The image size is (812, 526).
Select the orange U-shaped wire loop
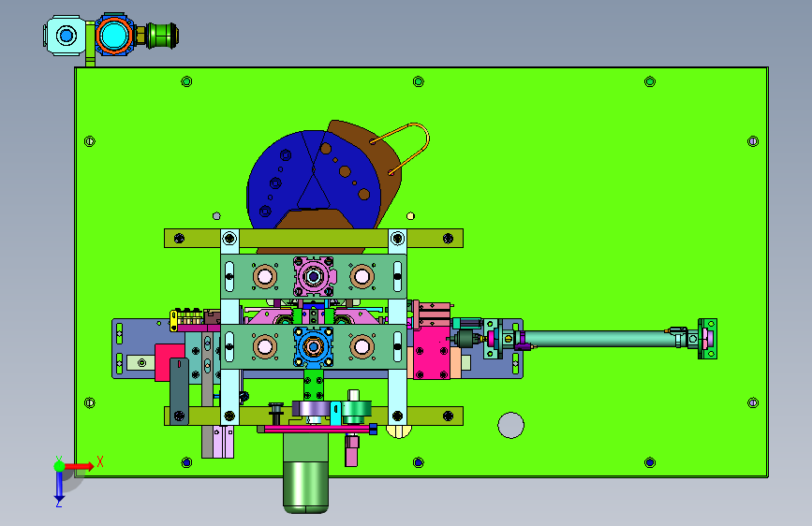click(x=402, y=147)
